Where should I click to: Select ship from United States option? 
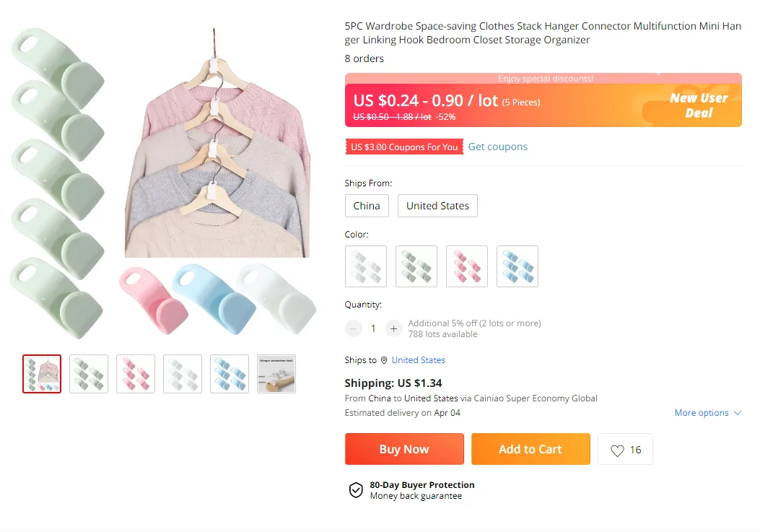coord(437,206)
